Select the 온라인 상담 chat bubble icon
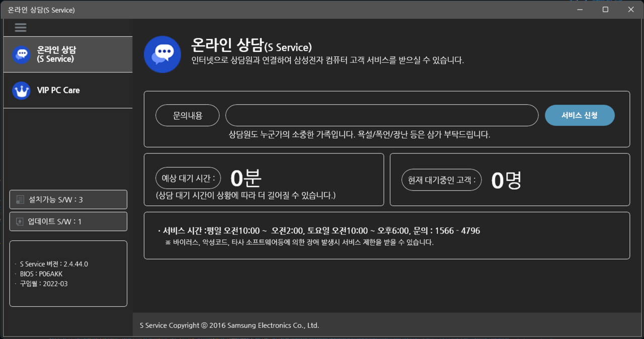 point(21,54)
